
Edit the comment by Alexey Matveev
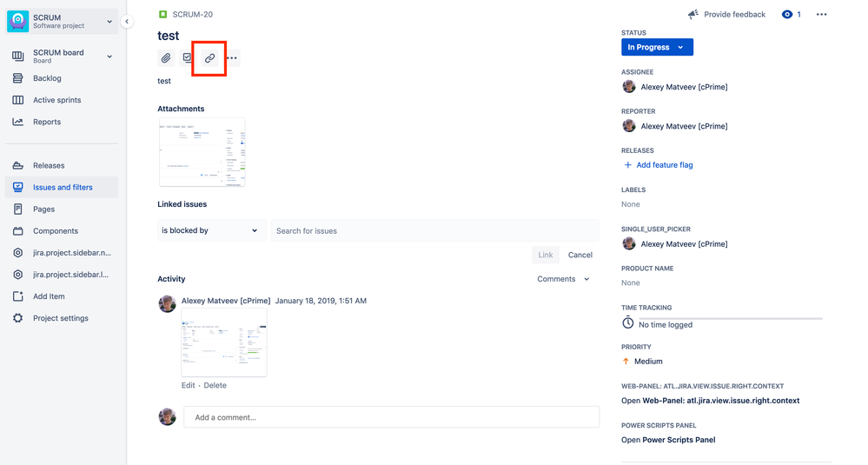coord(189,385)
